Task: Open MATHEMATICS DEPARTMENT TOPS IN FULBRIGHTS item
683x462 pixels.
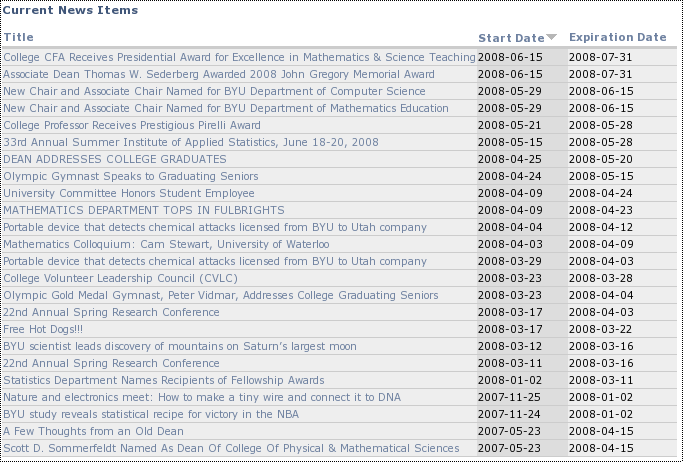Action: pyautogui.click(x=144, y=210)
